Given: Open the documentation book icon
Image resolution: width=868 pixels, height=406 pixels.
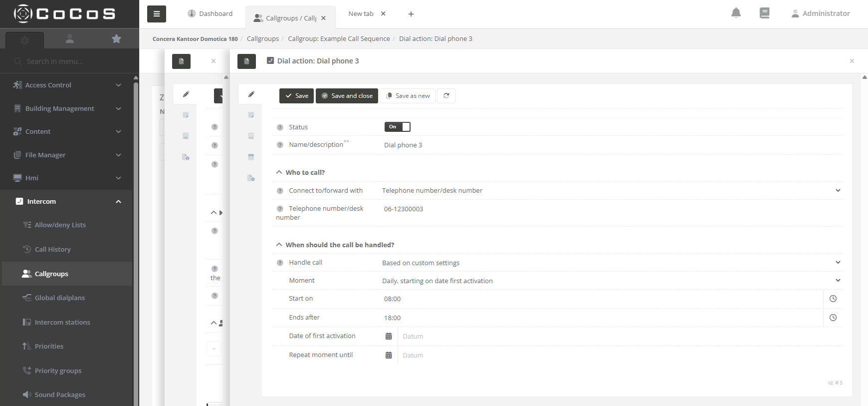Looking at the screenshot, I should (x=764, y=13).
